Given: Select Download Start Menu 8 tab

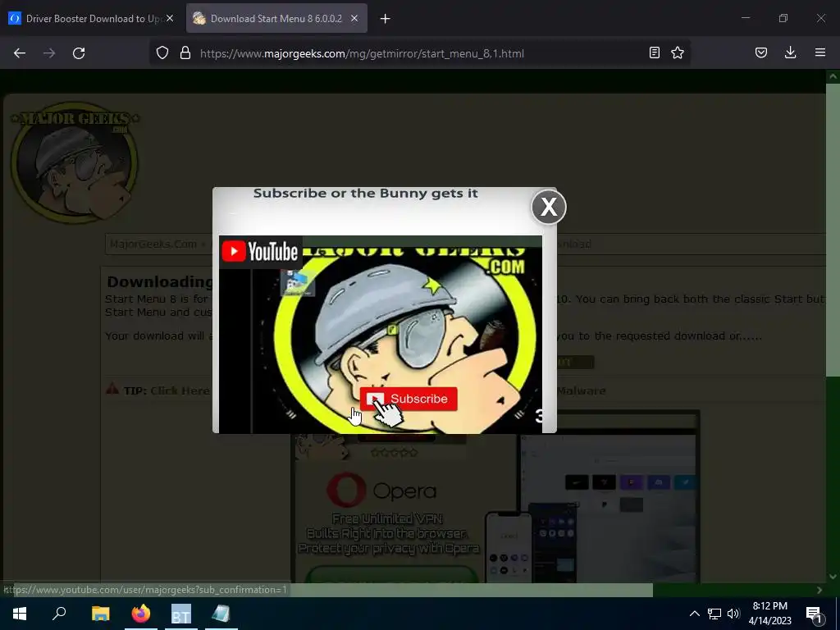Looking at the screenshot, I should click(276, 18).
